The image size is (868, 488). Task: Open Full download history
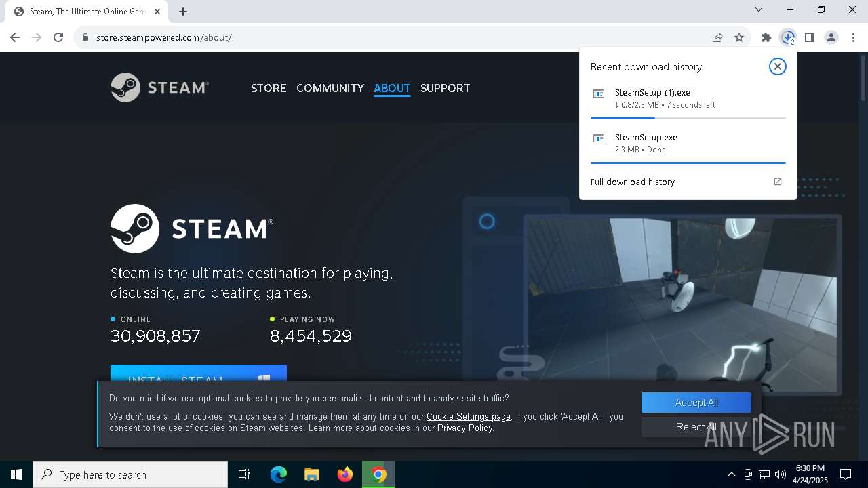coord(633,182)
